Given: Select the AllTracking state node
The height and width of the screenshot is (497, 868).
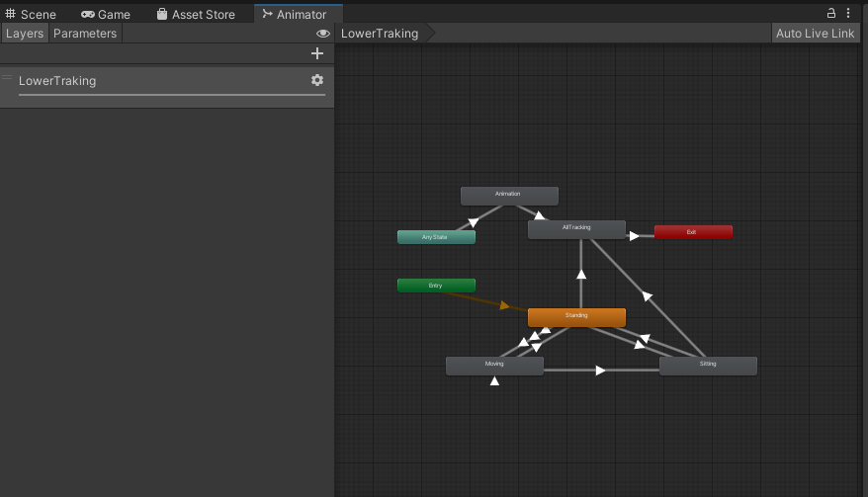Looking at the screenshot, I should 576,229.
